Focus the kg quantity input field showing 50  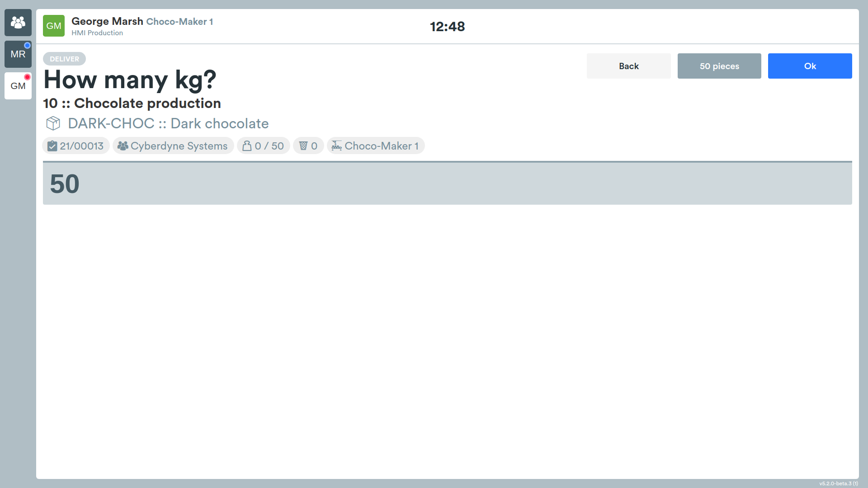point(448,183)
